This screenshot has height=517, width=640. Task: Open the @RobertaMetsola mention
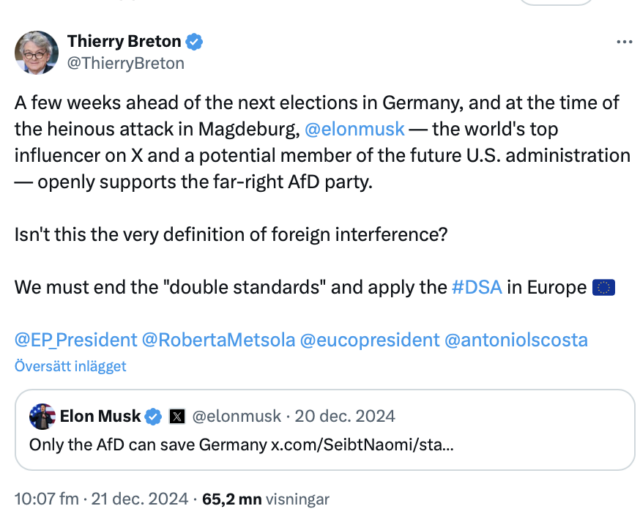pyautogui.click(x=219, y=340)
